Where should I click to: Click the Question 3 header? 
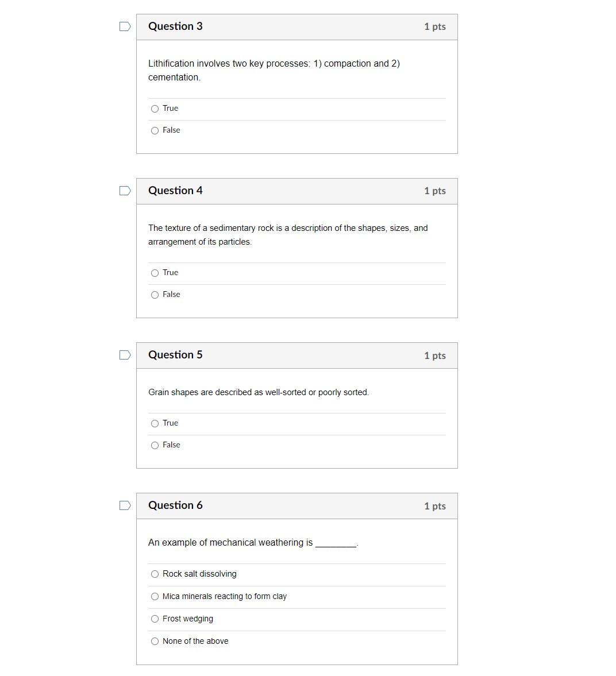175,26
